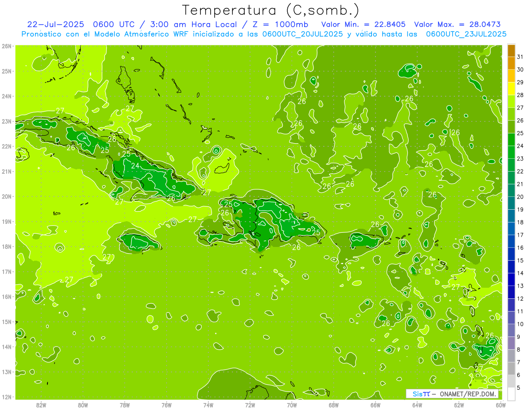Click the 21N latitude axis label
This screenshot has height=411, width=532.
point(7,171)
